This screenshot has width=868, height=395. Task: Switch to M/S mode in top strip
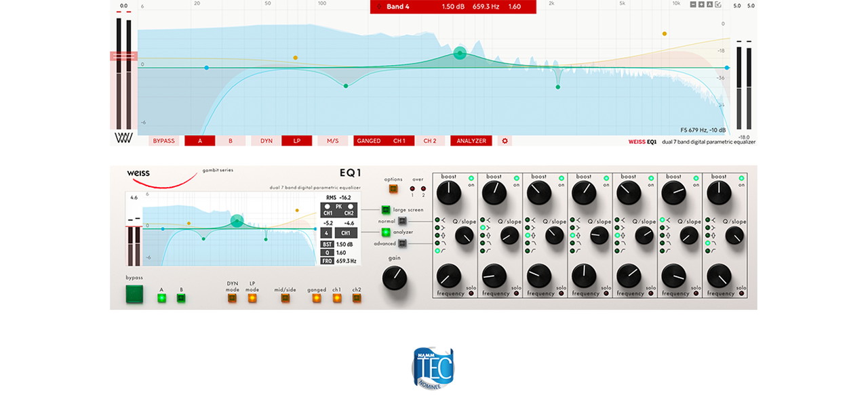pos(332,141)
